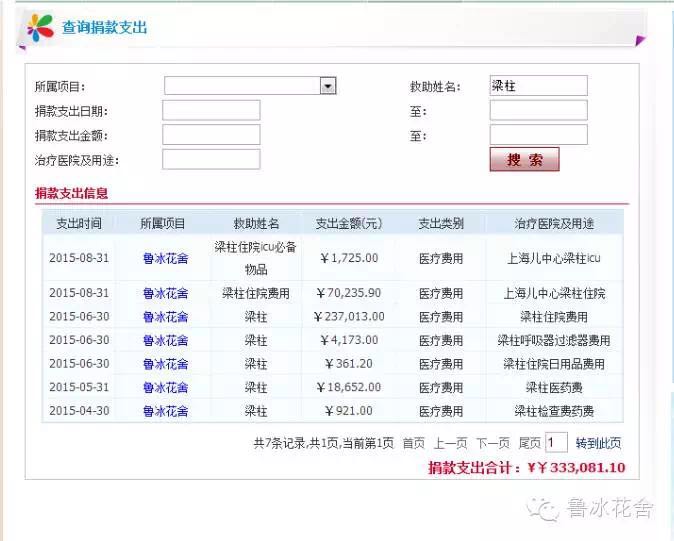Go to 首页 first page link
Screen dimensions: 674x541
[x=414, y=443]
